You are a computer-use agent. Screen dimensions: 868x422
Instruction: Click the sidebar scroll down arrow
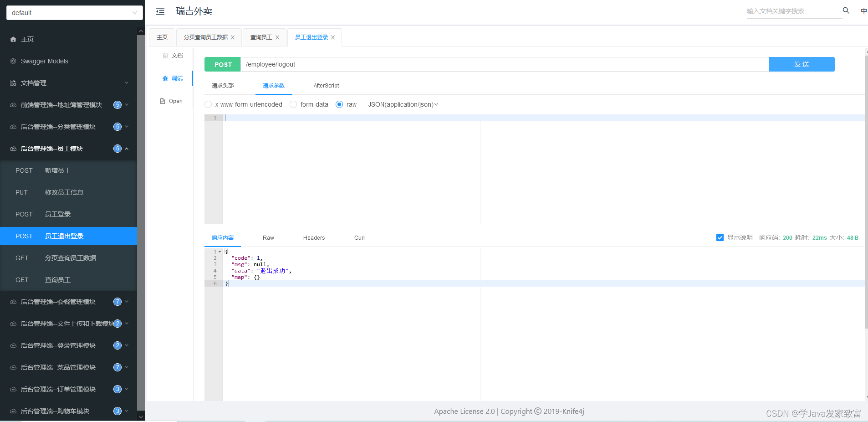click(x=141, y=417)
